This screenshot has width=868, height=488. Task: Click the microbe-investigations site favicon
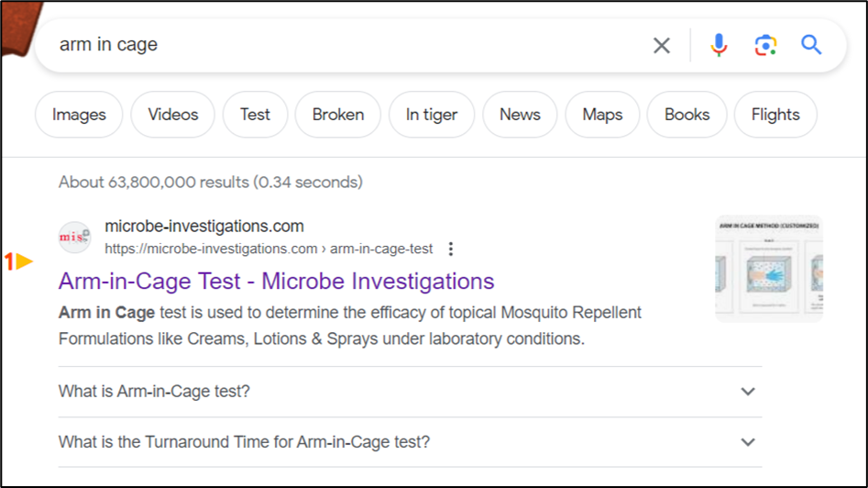(x=75, y=237)
